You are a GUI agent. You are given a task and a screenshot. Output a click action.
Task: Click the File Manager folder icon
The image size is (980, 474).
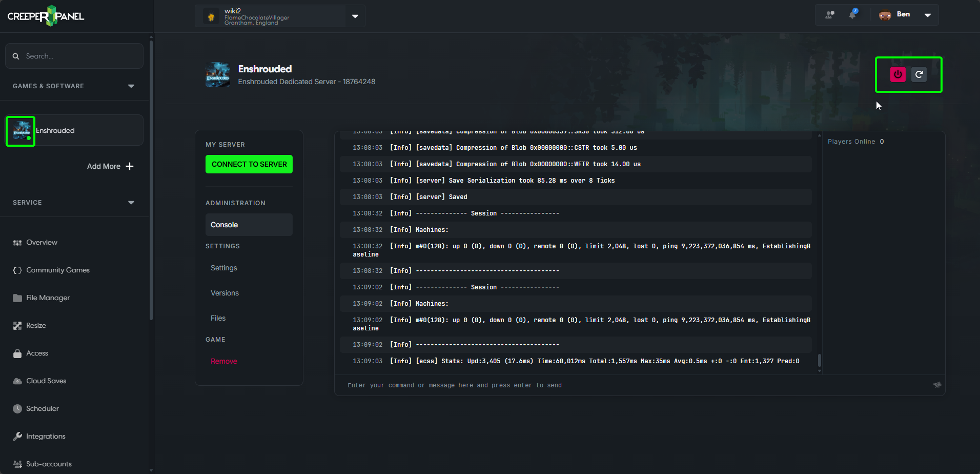pyautogui.click(x=17, y=298)
